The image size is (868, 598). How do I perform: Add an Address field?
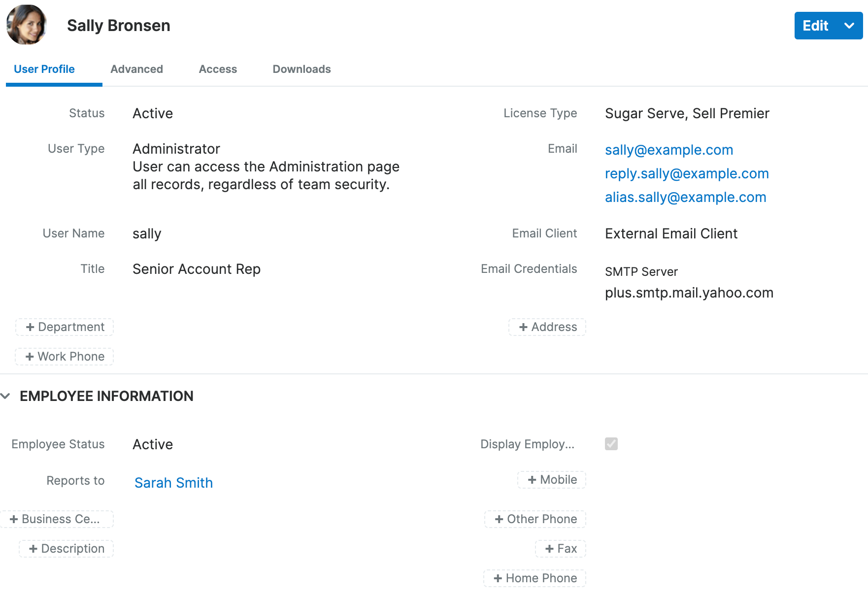547,327
